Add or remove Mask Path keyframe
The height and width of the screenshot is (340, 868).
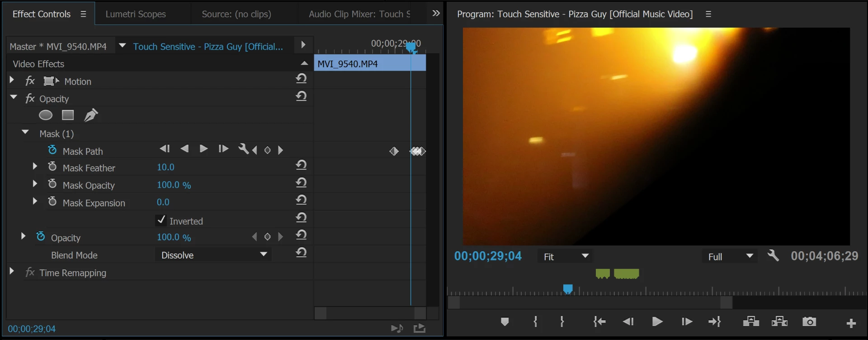pos(268,150)
